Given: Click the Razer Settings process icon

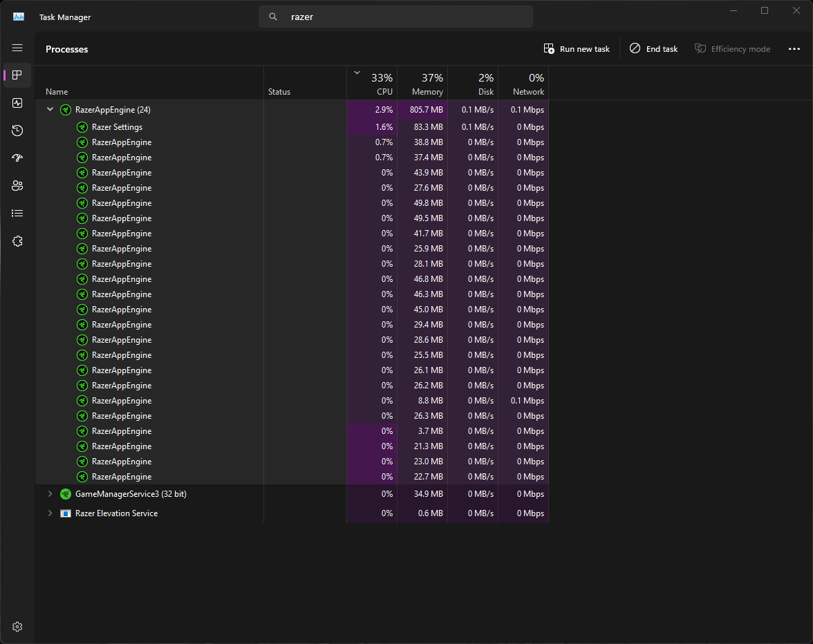Looking at the screenshot, I should click(82, 127).
